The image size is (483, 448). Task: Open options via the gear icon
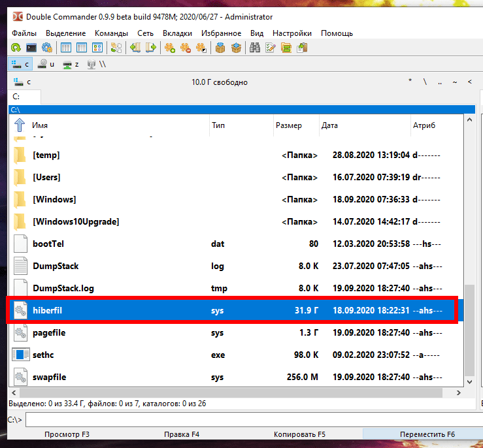tap(47, 48)
